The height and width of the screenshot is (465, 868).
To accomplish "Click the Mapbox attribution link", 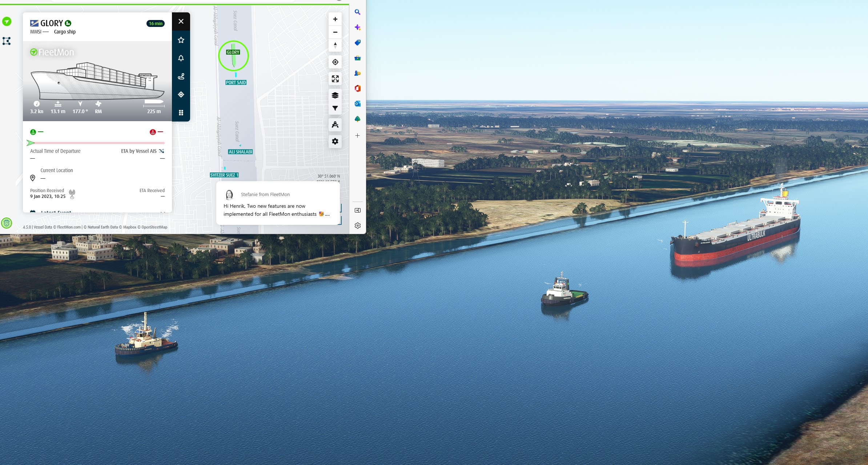I will point(130,227).
